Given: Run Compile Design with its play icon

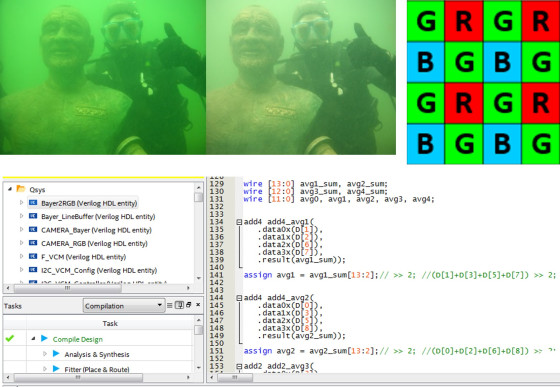Looking at the screenshot, I should pos(44,338).
